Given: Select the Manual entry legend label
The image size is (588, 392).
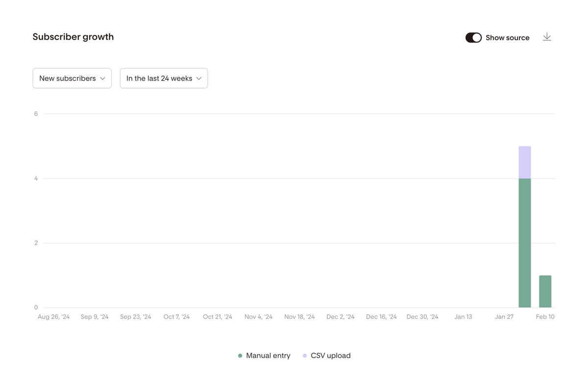Looking at the screenshot, I should coord(269,355).
